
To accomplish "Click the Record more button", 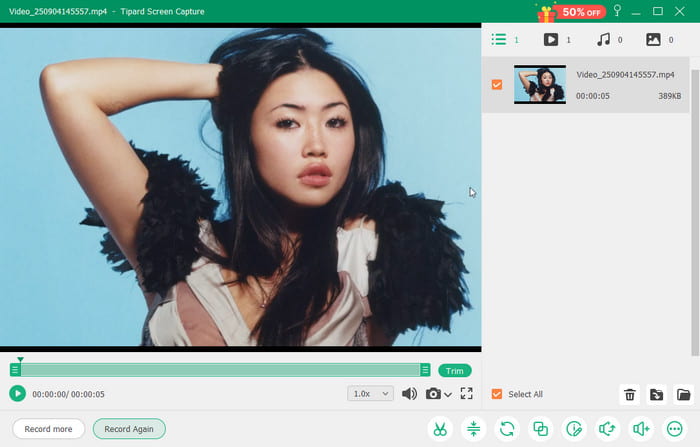I will (48, 429).
